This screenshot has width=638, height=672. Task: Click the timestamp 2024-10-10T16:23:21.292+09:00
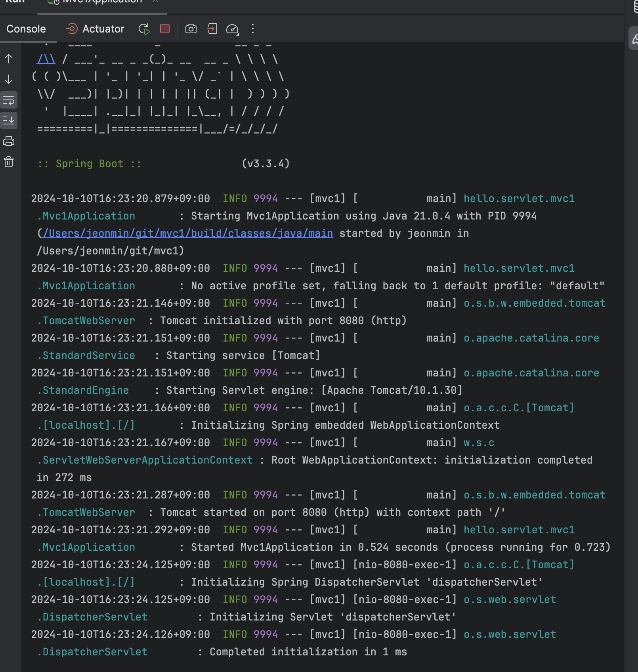(x=120, y=530)
